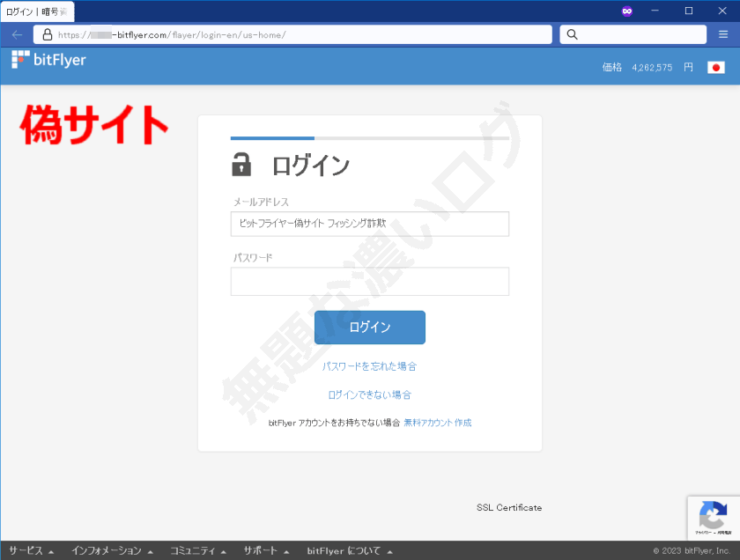
Task: Click the パスワード input field
Action: click(369, 281)
